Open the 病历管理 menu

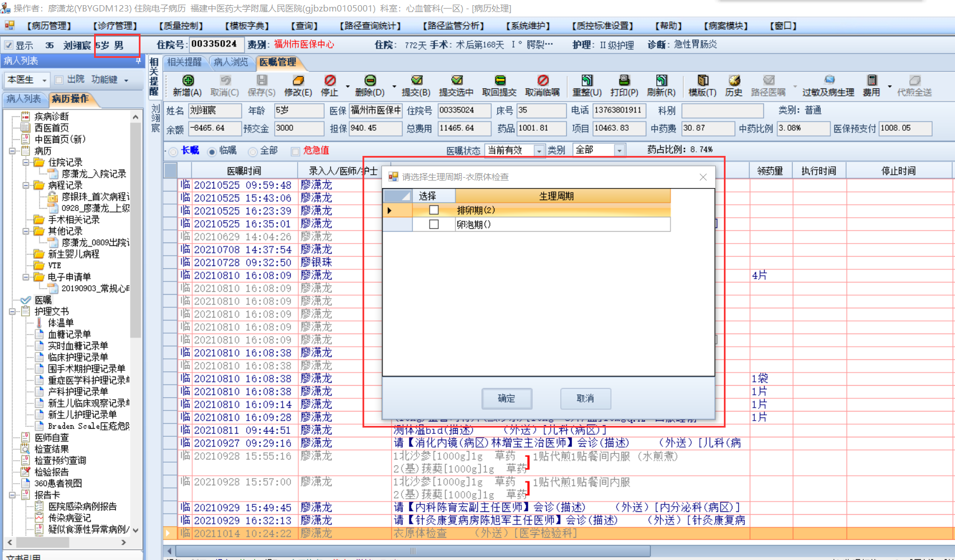pos(49,26)
